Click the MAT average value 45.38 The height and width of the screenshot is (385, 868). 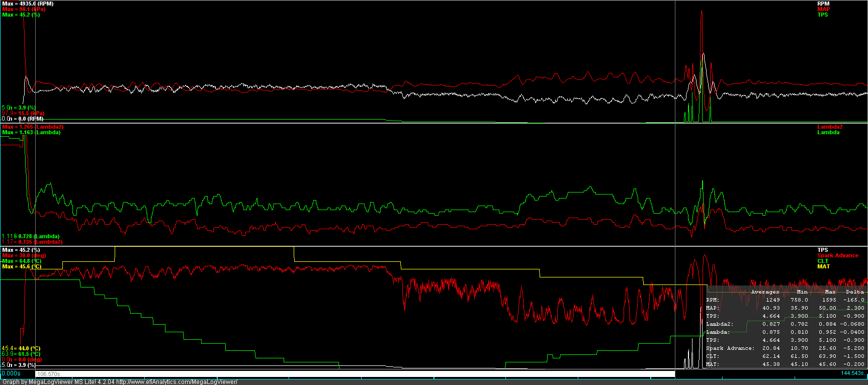771,364
